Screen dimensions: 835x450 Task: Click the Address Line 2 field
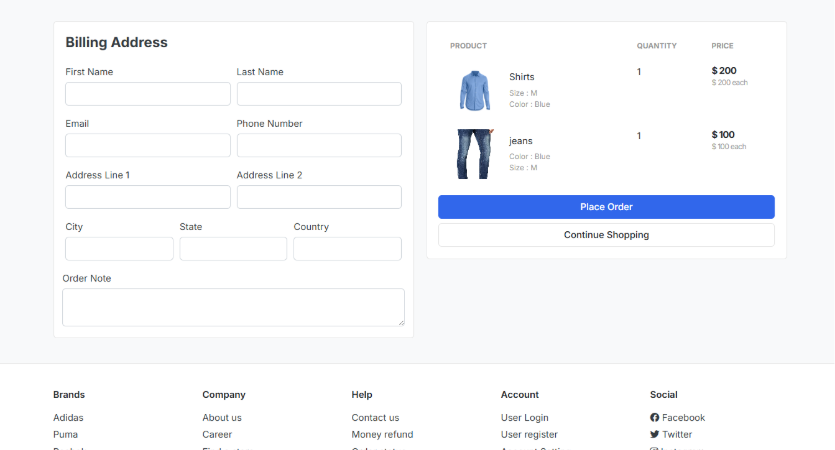click(319, 197)
